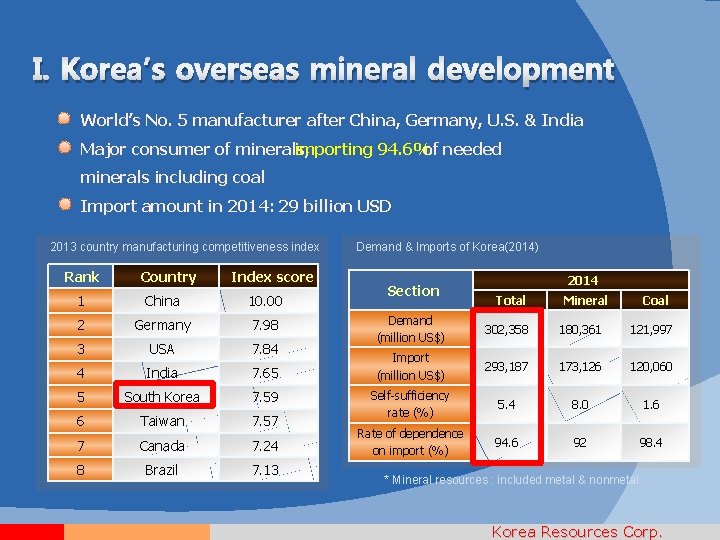
Task: Click the rank cell in South Korea's row
Action: [x=81, y=397]
